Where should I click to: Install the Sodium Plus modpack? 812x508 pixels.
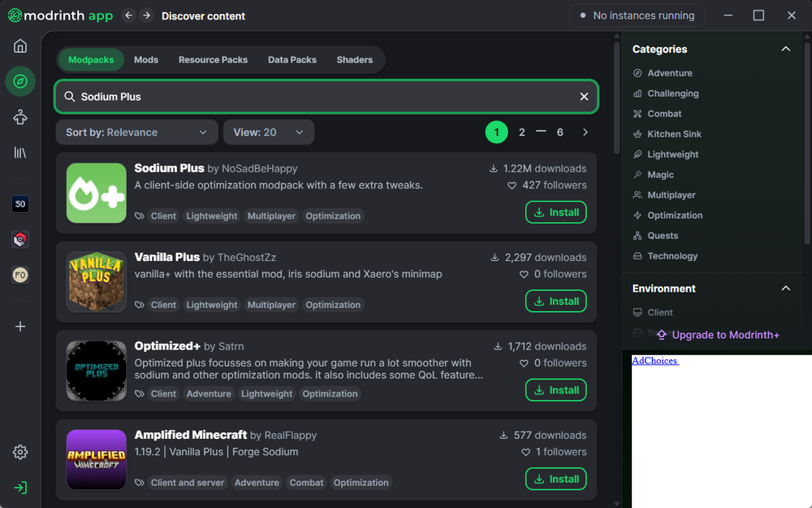(x=555, y=212)
